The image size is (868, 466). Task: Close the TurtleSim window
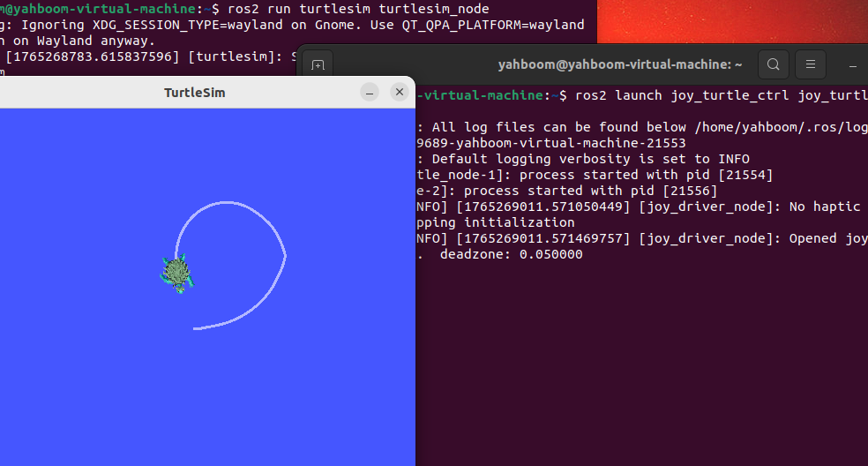click(399, 92)
